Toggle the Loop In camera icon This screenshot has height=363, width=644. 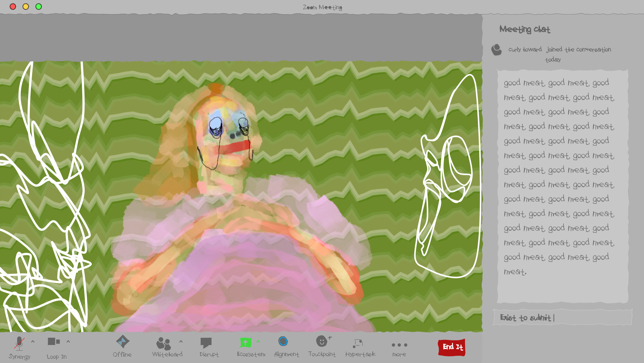54,342
